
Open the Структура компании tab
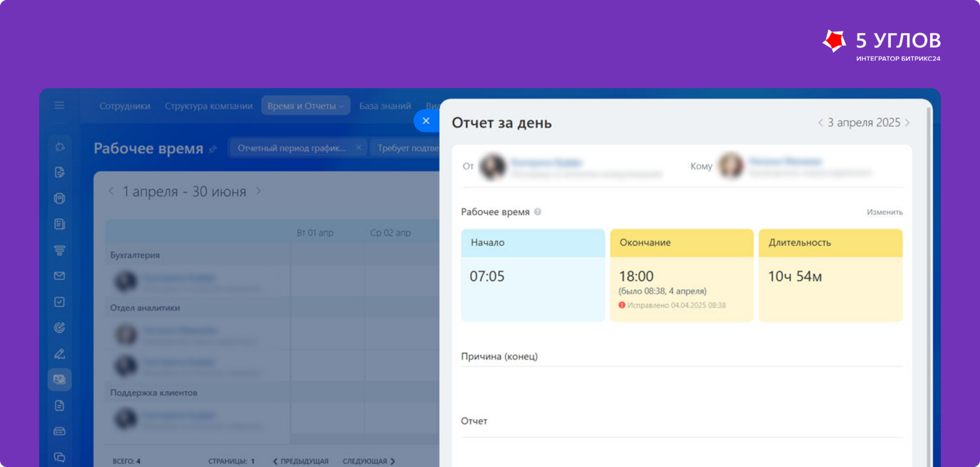pyautogui.click(x=209, y=106)
